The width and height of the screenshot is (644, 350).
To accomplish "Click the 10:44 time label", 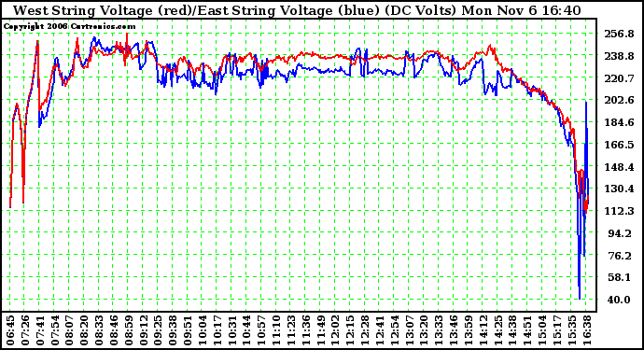I will 246,329.
